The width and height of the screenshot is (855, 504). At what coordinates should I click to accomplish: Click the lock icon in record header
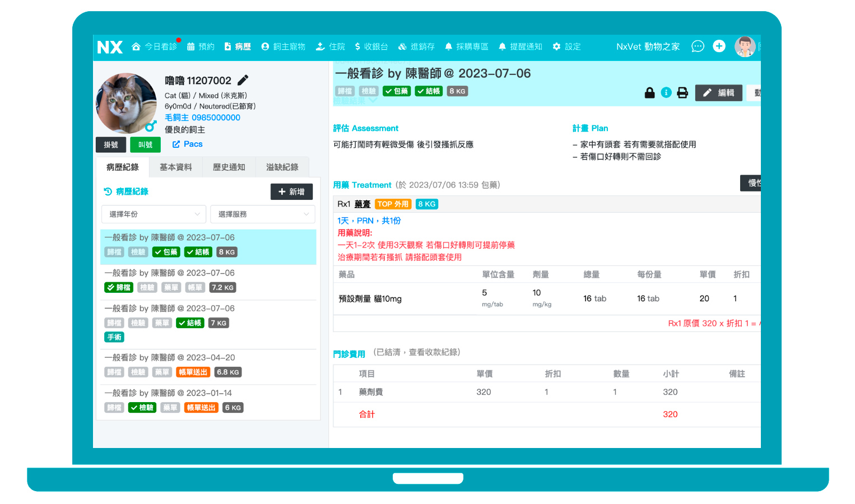[x=649, y=93]
